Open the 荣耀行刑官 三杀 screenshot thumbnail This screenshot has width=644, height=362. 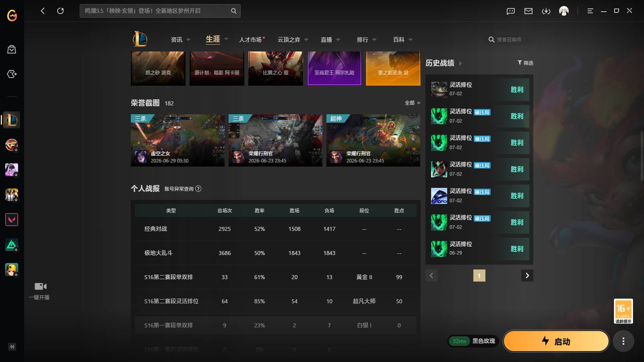[275, 140]
